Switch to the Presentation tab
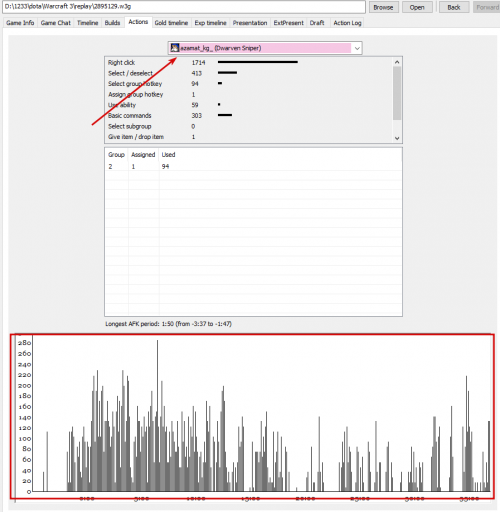Screen dimensions: 500x512 [250, 23]
